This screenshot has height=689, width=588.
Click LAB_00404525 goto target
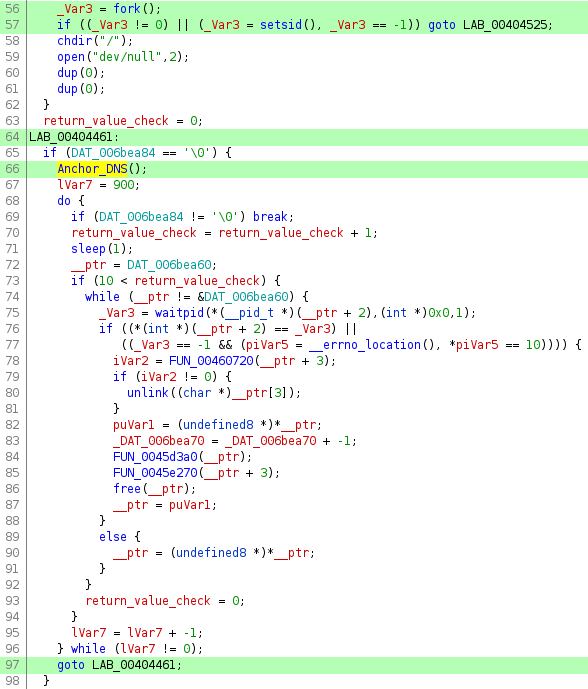(505, 24)
